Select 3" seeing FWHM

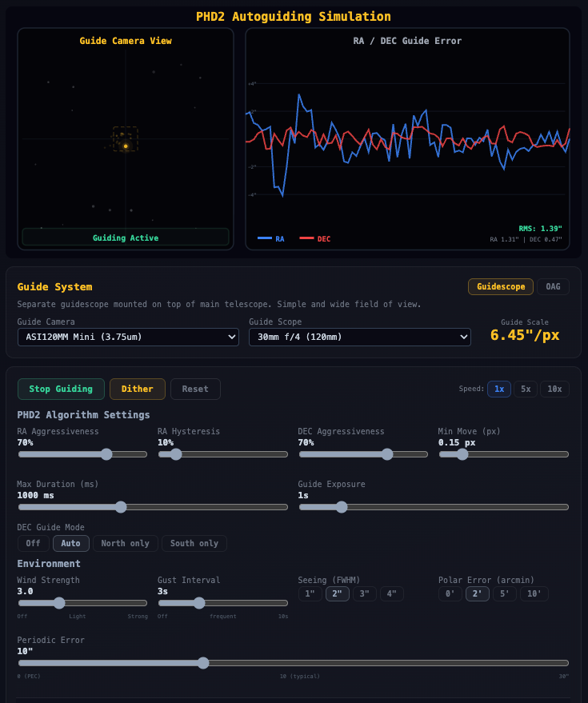pos(364,593)
